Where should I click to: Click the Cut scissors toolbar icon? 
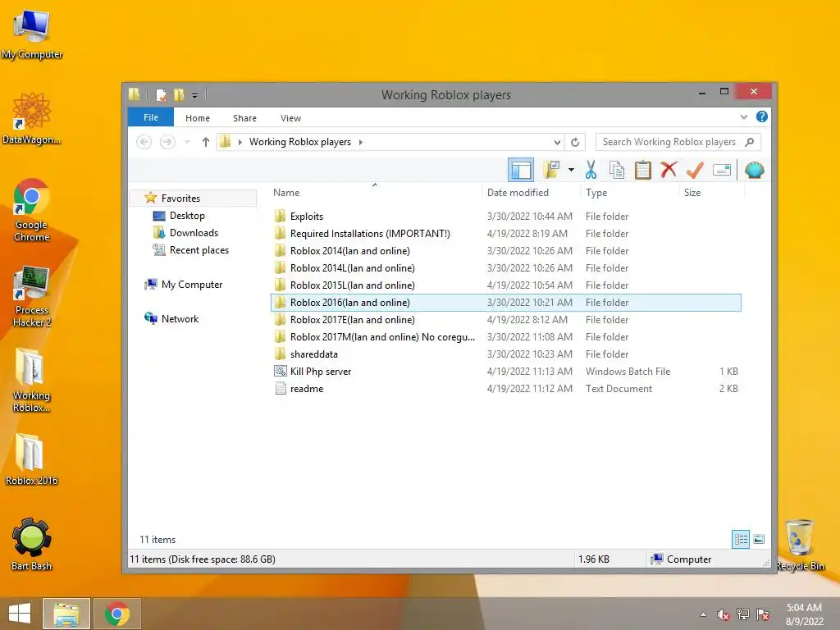point(591,171)
